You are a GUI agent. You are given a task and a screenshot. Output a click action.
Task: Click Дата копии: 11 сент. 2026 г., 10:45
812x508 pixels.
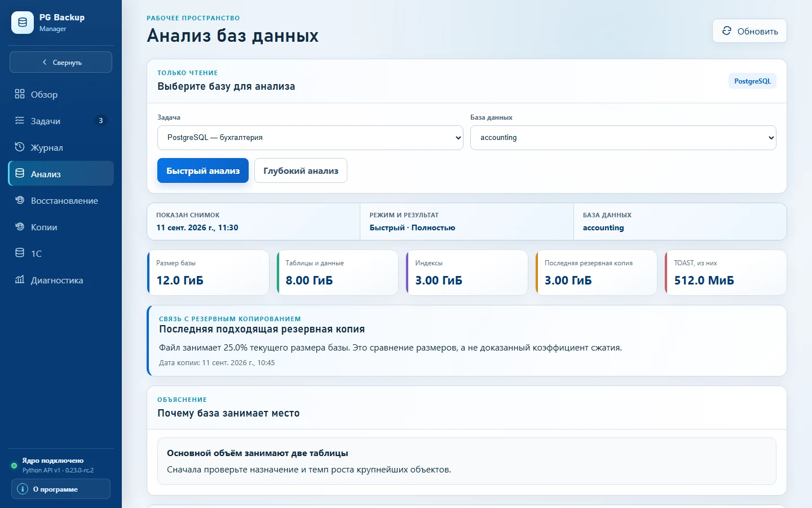point(217,362)
